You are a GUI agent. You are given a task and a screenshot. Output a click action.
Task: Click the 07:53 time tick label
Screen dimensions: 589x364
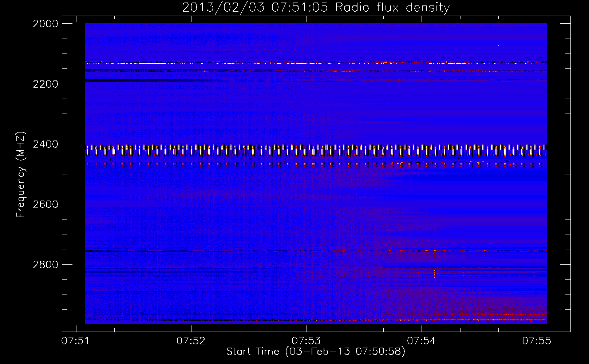click(x=307, y=341)
